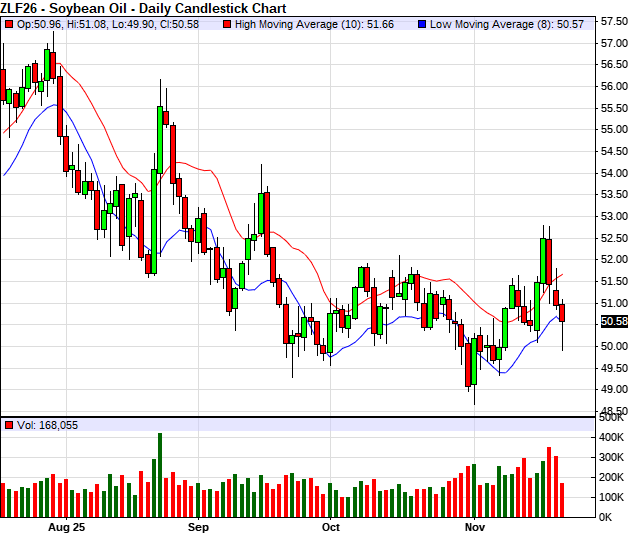Click the red Vol legend swatch

tap(8, 425)
